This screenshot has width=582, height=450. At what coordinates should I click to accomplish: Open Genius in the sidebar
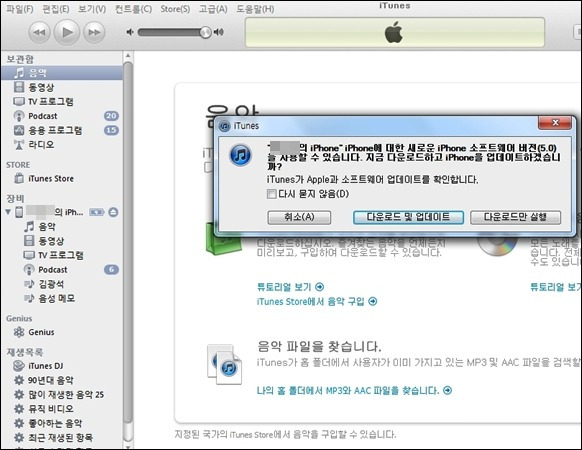coord(62,332)
